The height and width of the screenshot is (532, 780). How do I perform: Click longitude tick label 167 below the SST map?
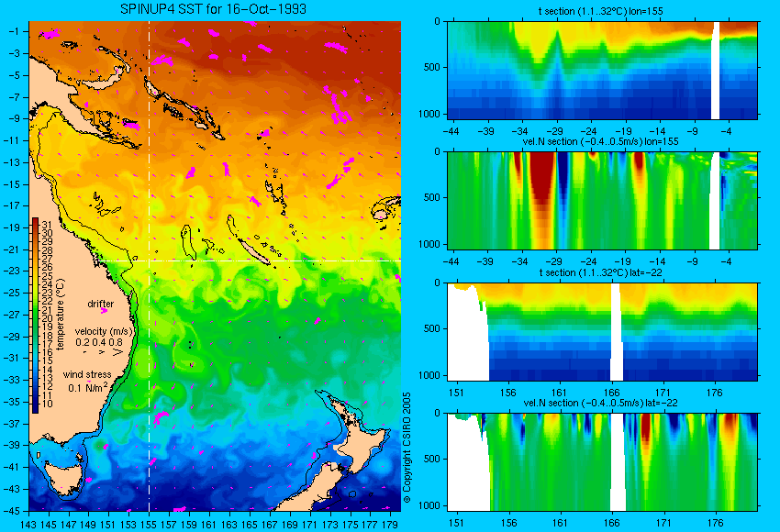click(269, 524)
